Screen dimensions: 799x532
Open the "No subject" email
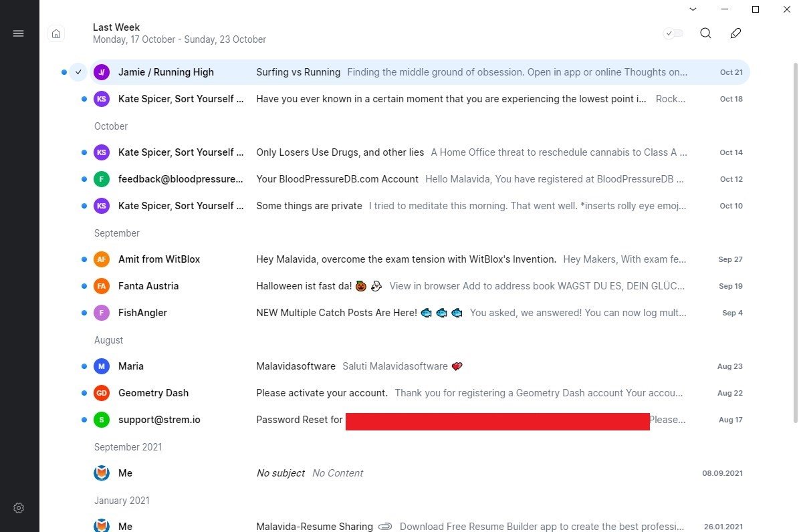[281, 473]
